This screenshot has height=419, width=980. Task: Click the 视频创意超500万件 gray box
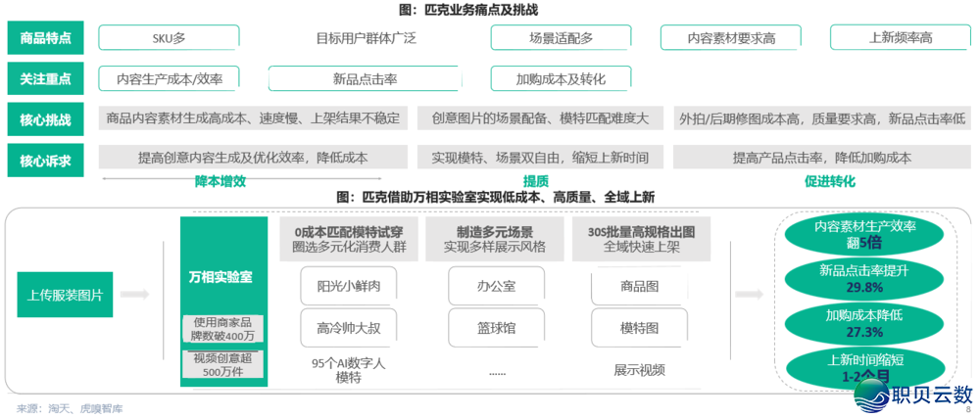click(x=223, y=364)
